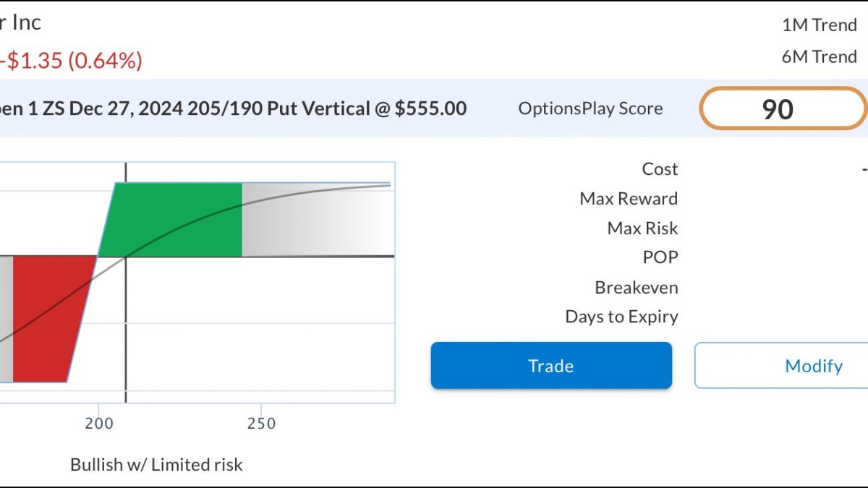Select the 1M Trend label
868x488 pixels.
(819, 25)
